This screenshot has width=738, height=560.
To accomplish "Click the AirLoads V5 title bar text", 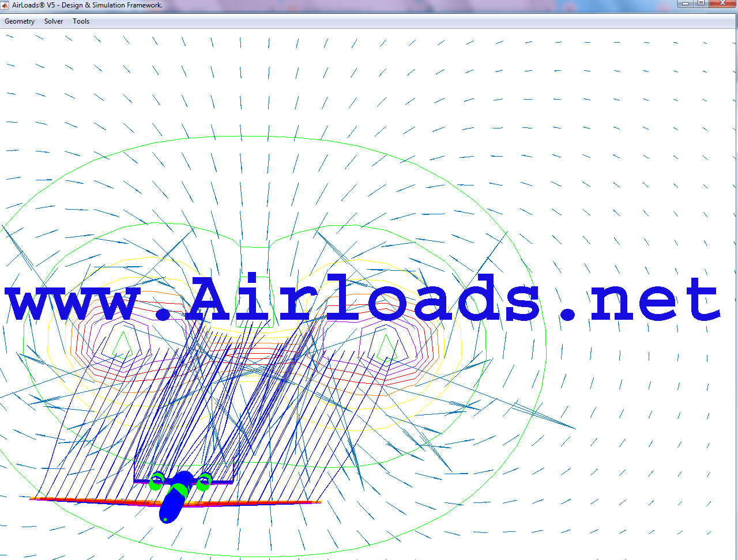I will click(87, 5).
